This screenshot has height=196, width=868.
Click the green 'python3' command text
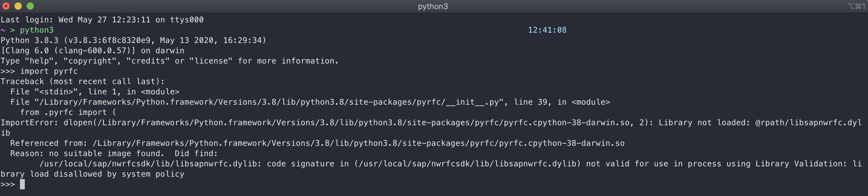click(37, 30)
